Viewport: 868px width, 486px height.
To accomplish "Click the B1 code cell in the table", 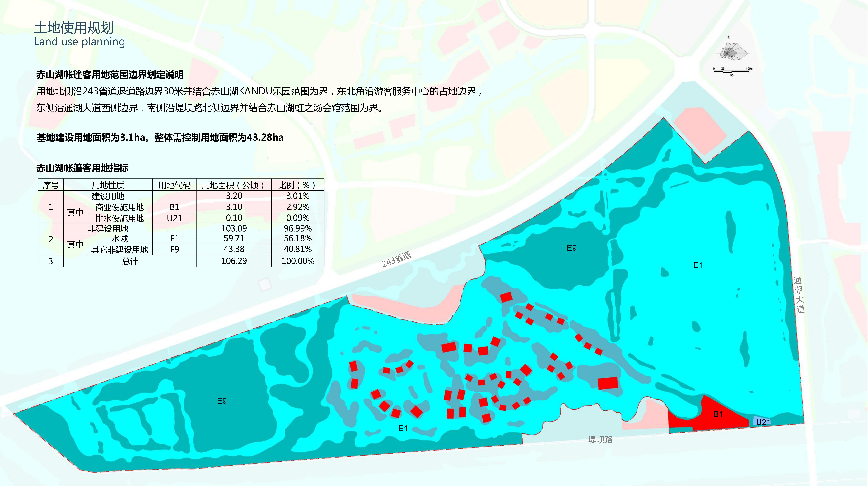I will (175, 207).
